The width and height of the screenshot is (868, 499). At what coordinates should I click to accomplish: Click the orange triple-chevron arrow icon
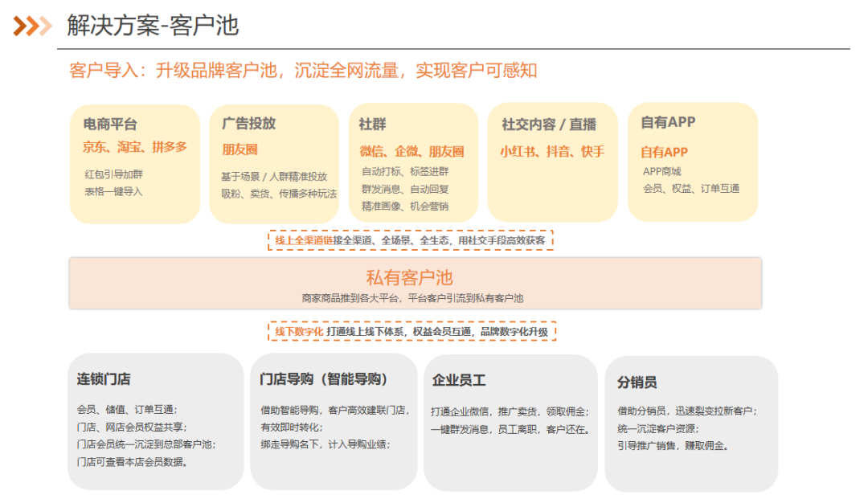click(x=32, y=26)
